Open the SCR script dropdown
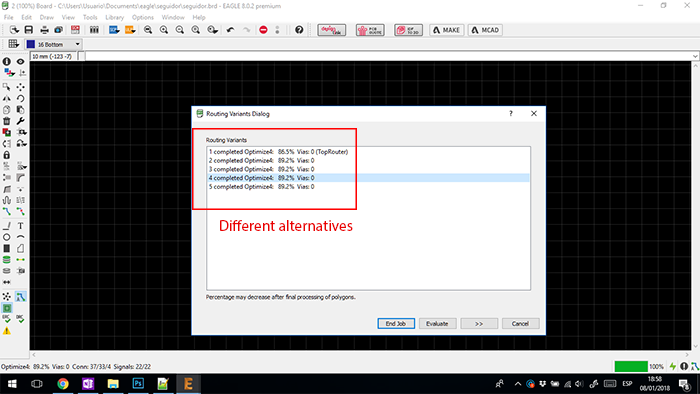Screen dimensions: 700x394 [114, 30]
